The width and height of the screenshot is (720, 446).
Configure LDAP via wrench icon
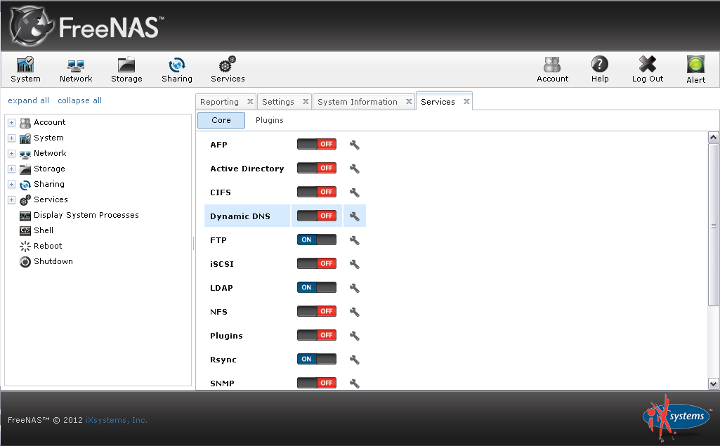click(x=354, y=288)
